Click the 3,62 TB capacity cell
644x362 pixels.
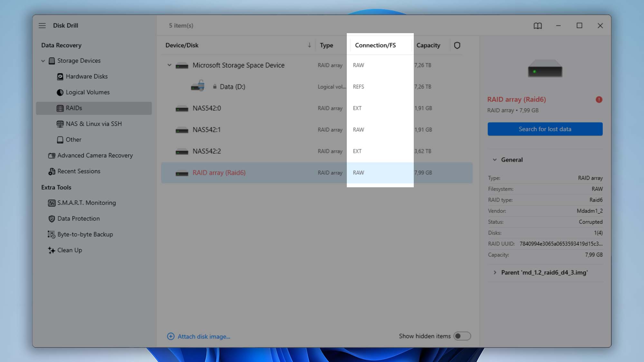tap(423, 151)
